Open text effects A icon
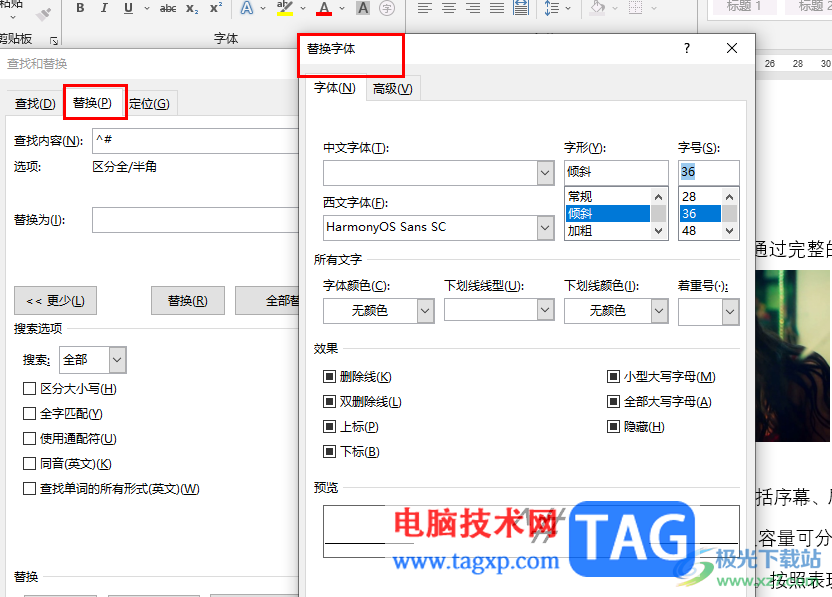This screenshot has width=832, height=597. (x=247, y=8)
